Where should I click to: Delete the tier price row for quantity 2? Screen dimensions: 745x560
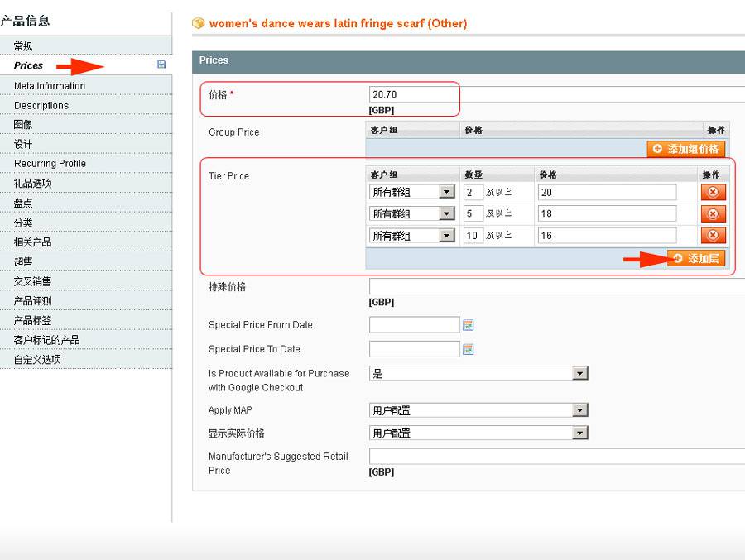pos(713,192)
